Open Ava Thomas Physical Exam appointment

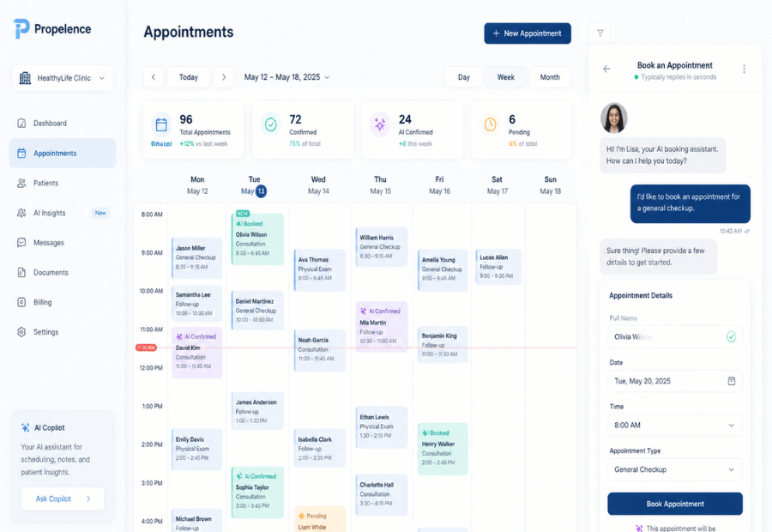tap(319, 269)
